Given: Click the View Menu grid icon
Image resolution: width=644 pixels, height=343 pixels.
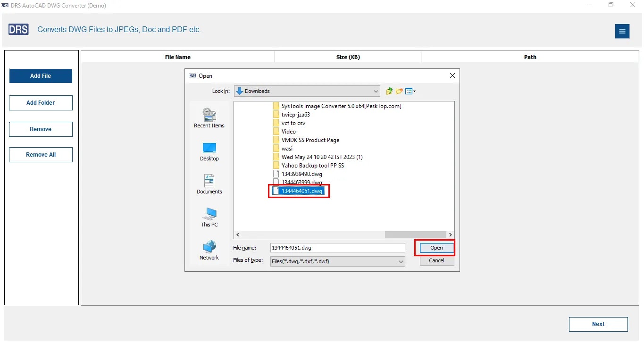Looking at the screenshot, I should (x=408, y=91).
